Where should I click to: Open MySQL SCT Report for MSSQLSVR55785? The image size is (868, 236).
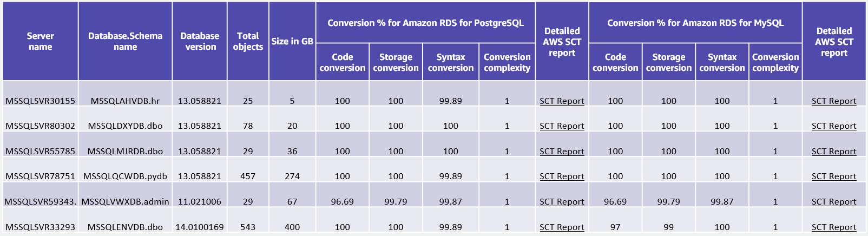[x=833, y=152]
